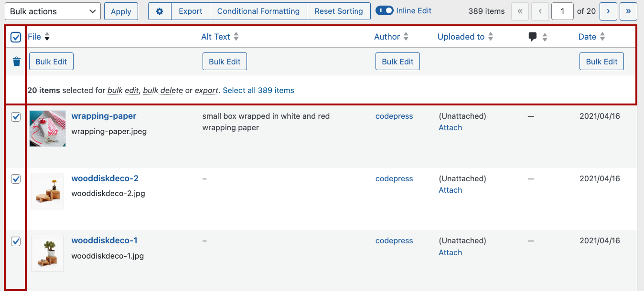644x291 pixels.
Task: Jump to last page arrow
Action: (628, 11)
